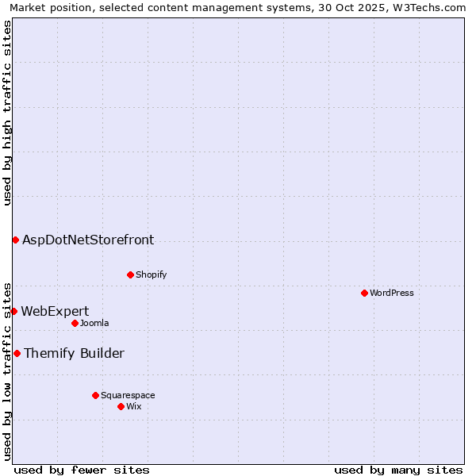This screenshot has width=476, height=476.
Task: Click the 'used by high traffic sites' axis label
Action: [7, 113]
